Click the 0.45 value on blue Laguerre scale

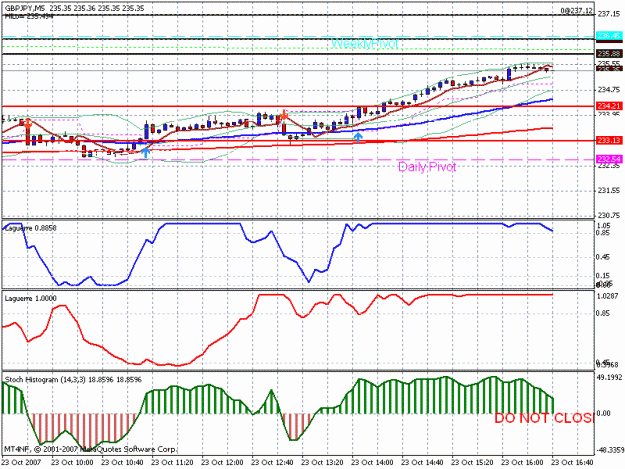coord(603,257)
